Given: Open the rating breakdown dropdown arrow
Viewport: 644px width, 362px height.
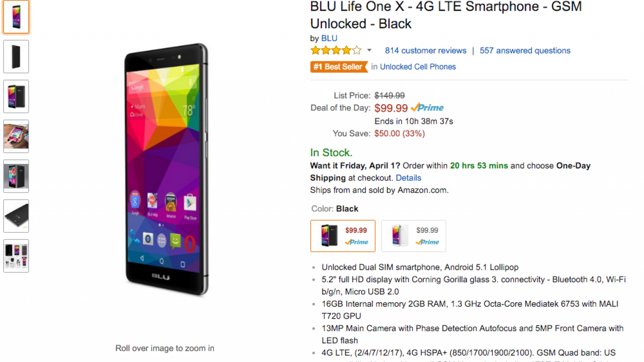Looking at the screenshot, I should click(x=369, y=50).
